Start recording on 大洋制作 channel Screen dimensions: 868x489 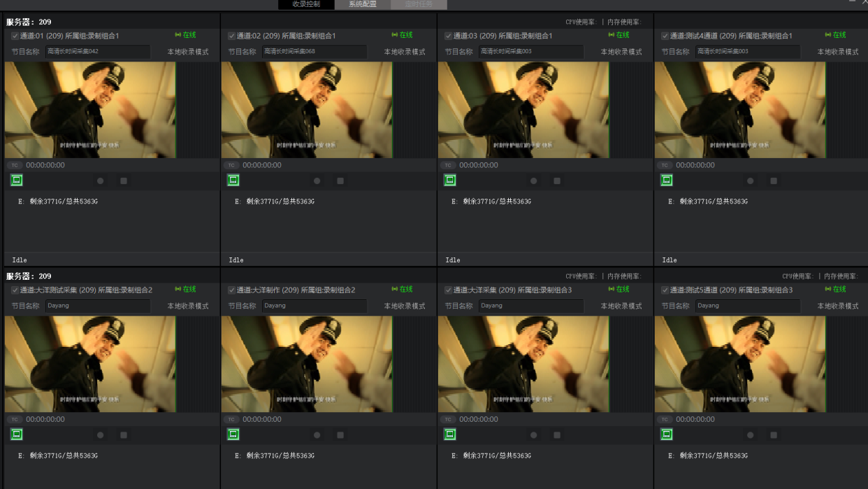[x=317, y=435]
